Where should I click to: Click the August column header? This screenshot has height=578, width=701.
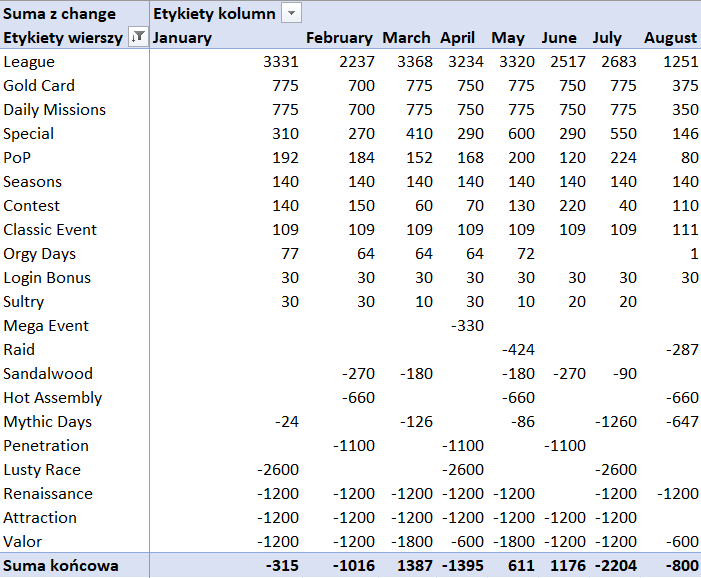click(670, 38)
